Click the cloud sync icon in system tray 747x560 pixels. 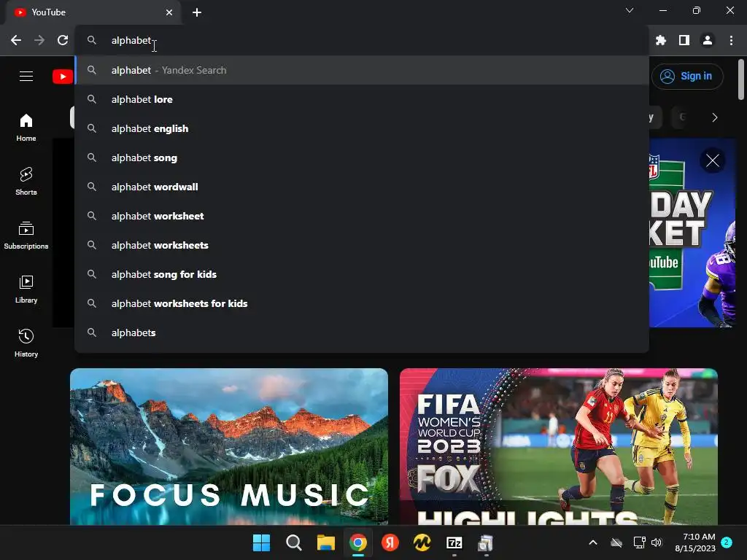point(616,542)
